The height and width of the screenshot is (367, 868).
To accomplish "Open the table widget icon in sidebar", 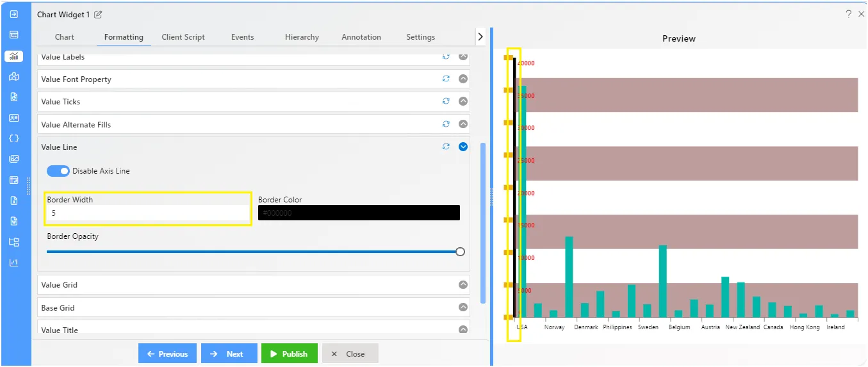I will point(14,35).
